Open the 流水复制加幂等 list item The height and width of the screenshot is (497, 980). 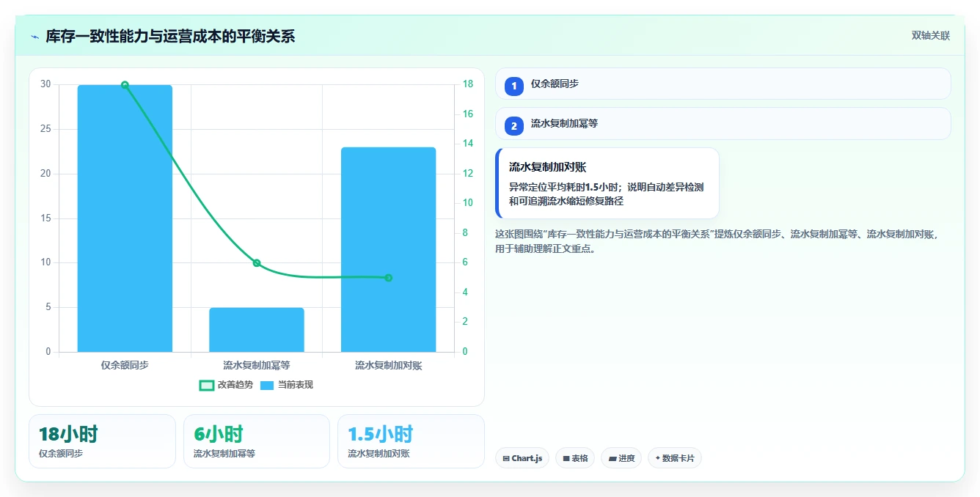coord(723,123)
